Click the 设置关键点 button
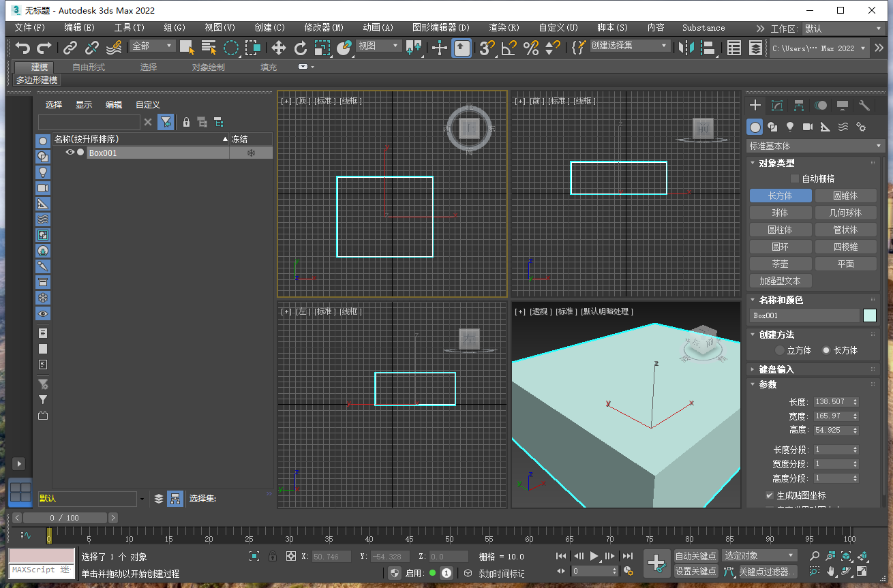 pyautogui.click(x=696, y=571)
